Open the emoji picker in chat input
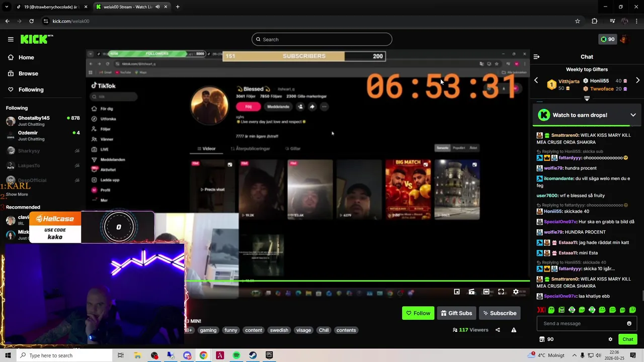This screenshot has height=362, width=644. click(x=629, y=323)
